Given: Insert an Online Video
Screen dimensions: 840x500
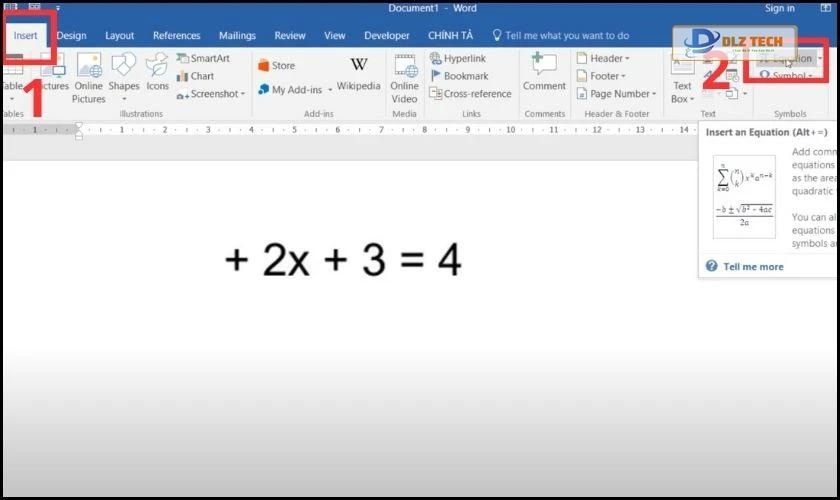Looking at the screenshot, I should click(405, 76).
